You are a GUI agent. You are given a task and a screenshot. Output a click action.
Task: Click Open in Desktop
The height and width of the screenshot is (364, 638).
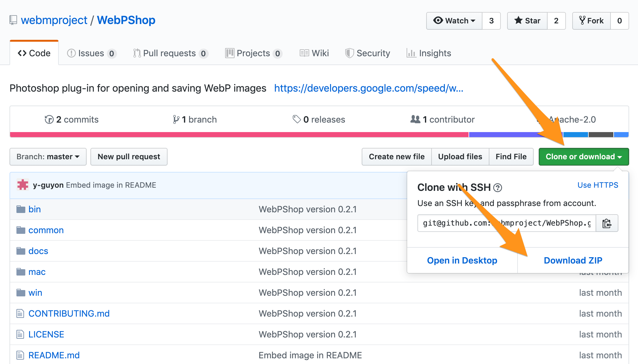click(x=462, y=260)
